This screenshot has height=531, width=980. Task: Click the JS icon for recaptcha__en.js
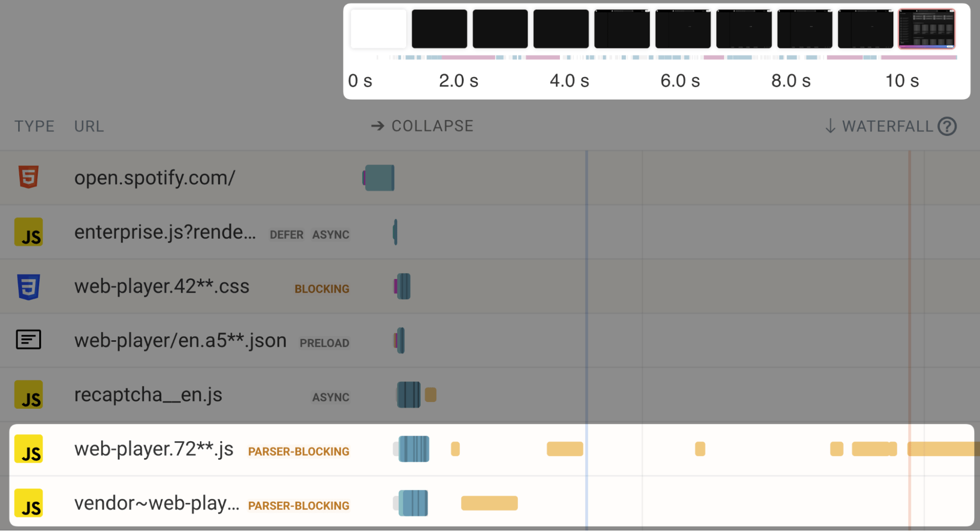click(x=28, y=394)
